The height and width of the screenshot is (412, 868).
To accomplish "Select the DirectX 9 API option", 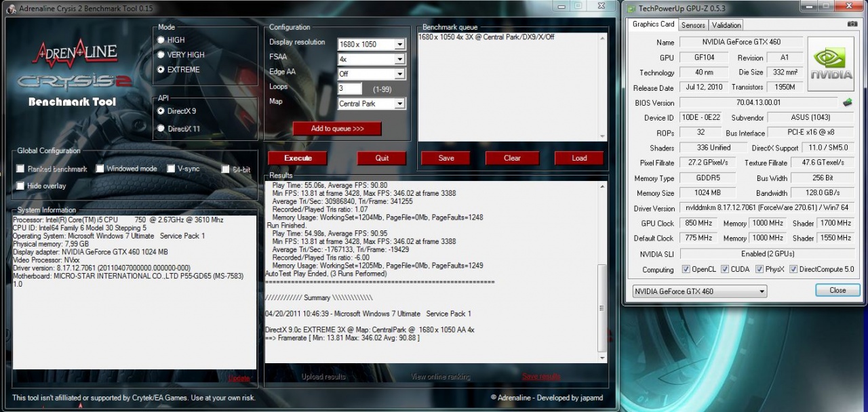I will 161,111.
